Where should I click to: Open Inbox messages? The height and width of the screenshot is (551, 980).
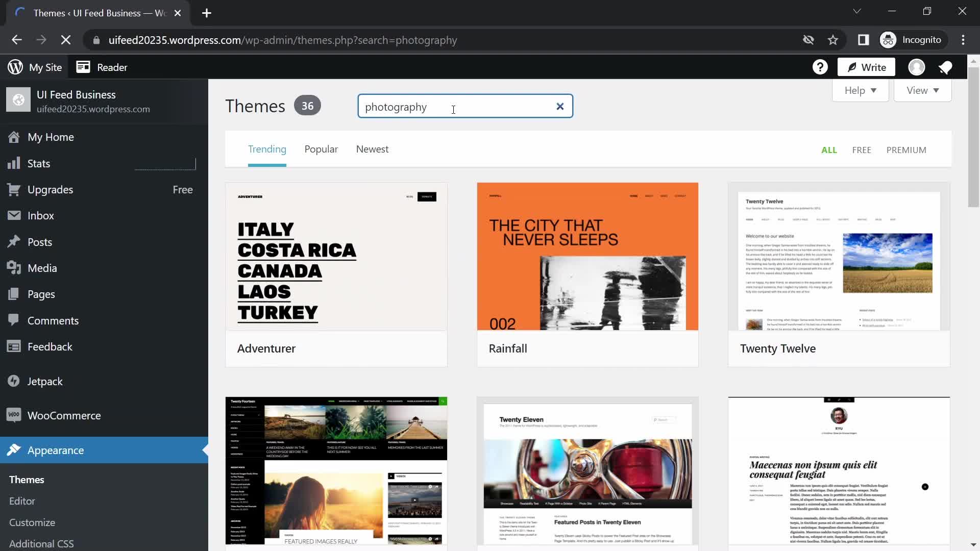coord(40,215)
